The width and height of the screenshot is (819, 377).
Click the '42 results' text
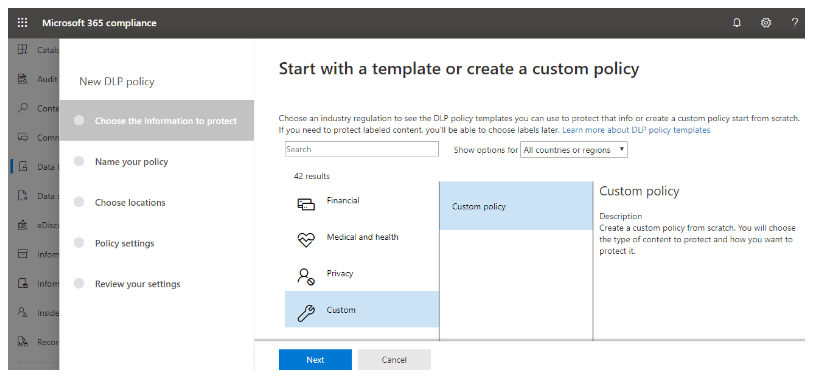point(312,176)
